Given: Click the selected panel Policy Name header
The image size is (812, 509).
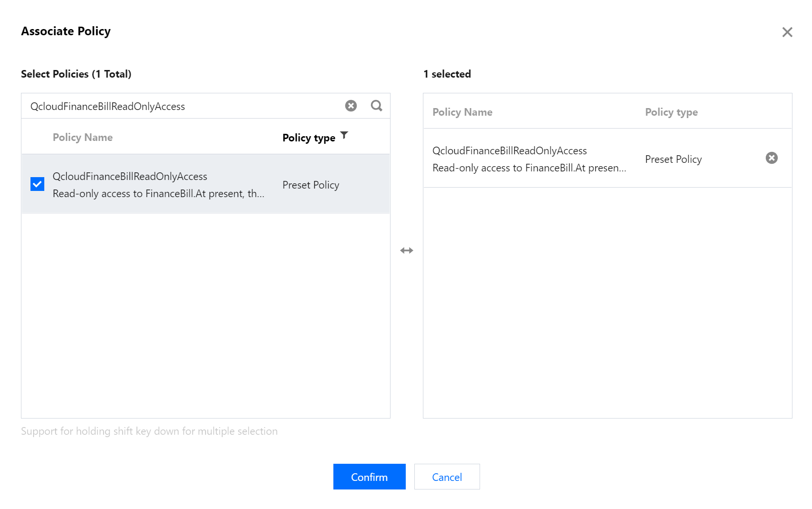Looking at the screenshot, I should coord(462,112).
